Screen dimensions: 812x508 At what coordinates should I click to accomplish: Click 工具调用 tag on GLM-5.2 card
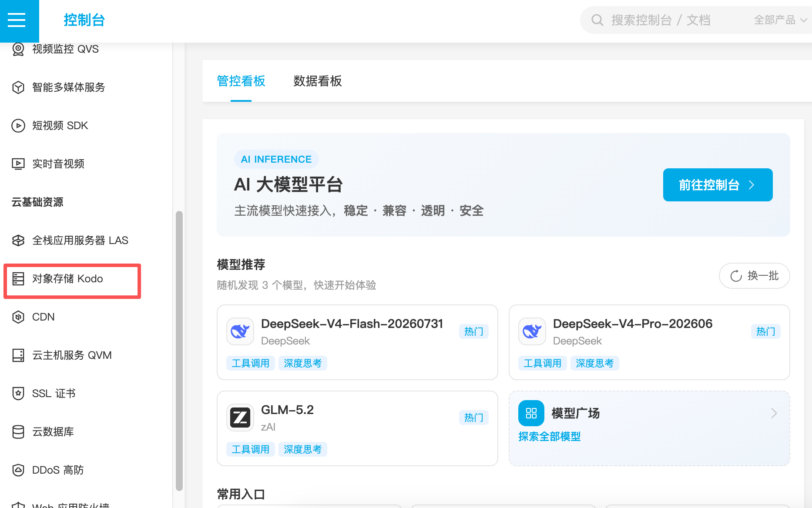click(250, 449)
